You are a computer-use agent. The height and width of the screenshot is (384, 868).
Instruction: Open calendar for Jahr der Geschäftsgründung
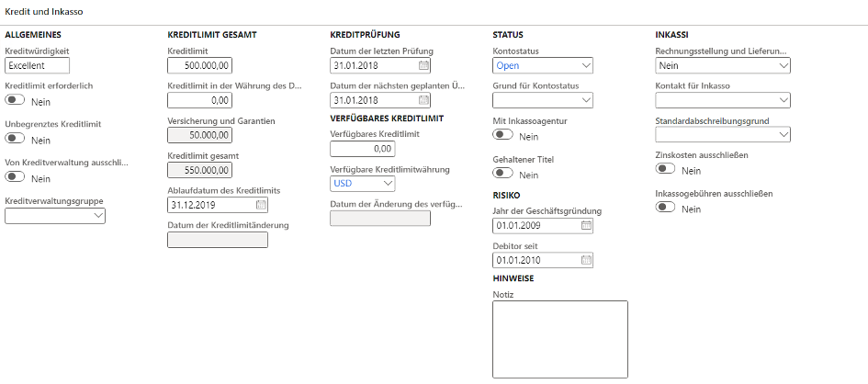tap(586, 225)
